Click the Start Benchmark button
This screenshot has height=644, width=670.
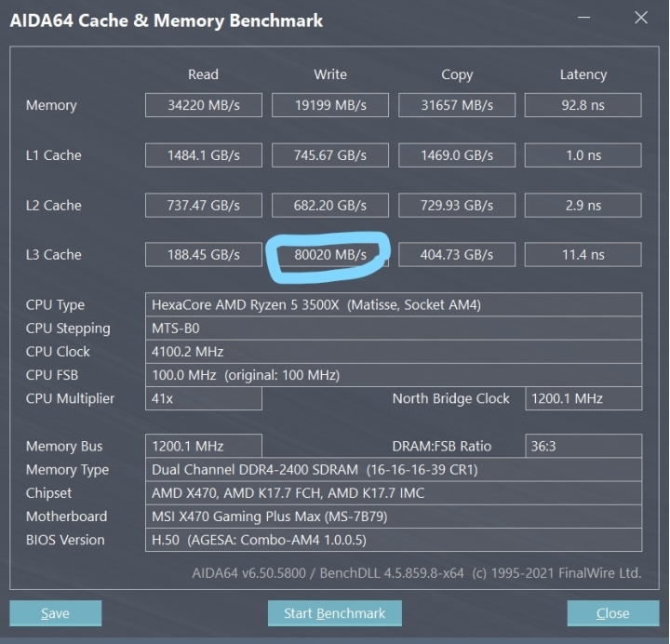(x=335, y=613)
